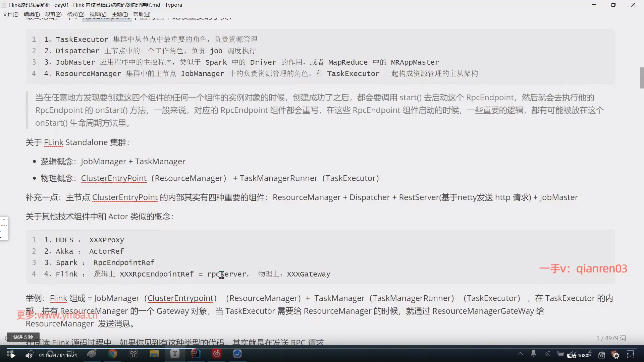Click the 快进 5 秒 fast-forward button
This screenshot has height=362, width=644.
coord(23,337)
